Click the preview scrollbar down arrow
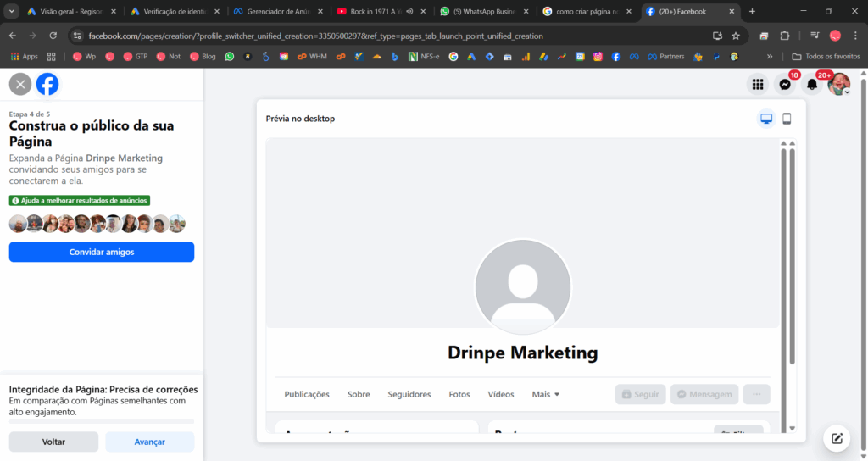The width and height of the screenshot is (868, 461). tap(793, 428)
